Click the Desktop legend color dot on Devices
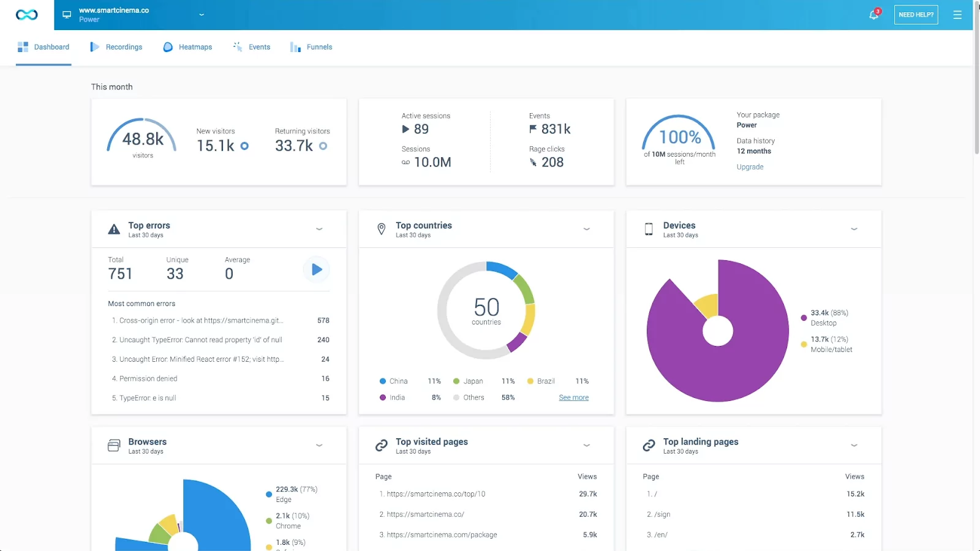The image size is (980, 551). [804, 318]
